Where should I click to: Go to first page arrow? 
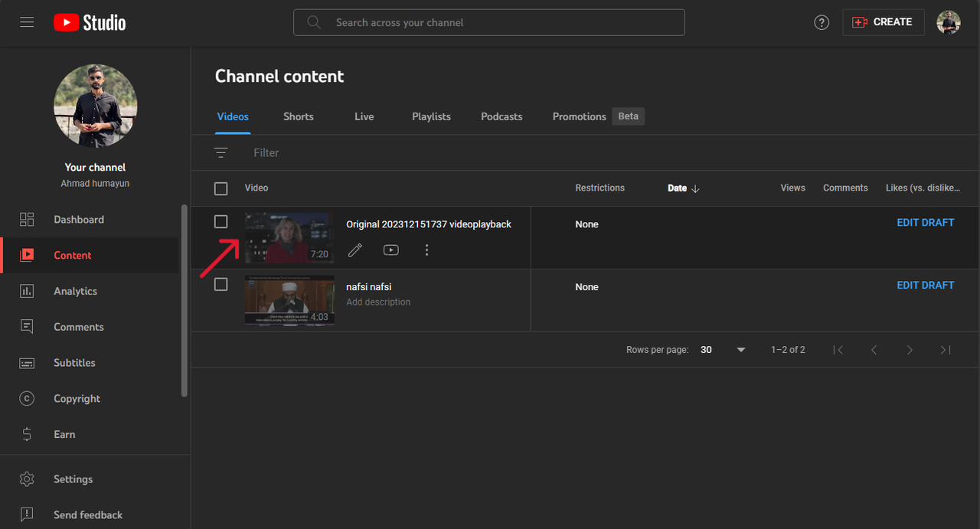pyautogui.click(x=838, y=350)
